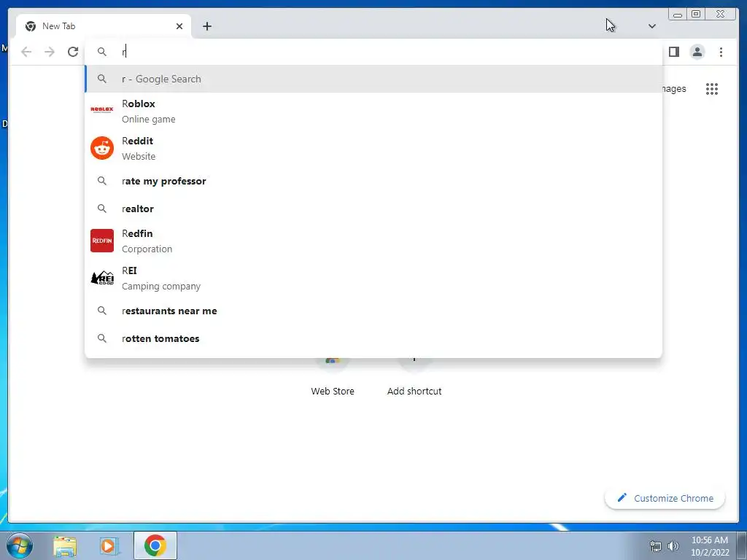Choose the Redfin suggestion
747x560 pixels.
pos(373,241)
